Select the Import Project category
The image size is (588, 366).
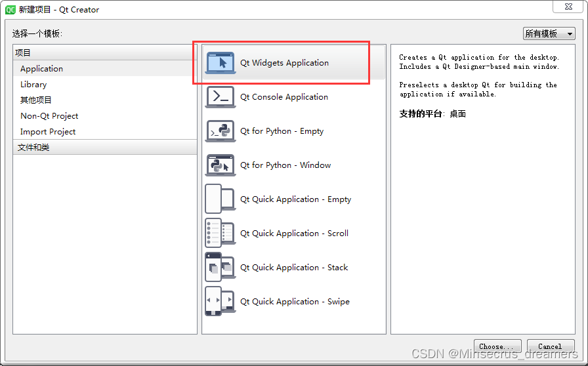[104, 132]
